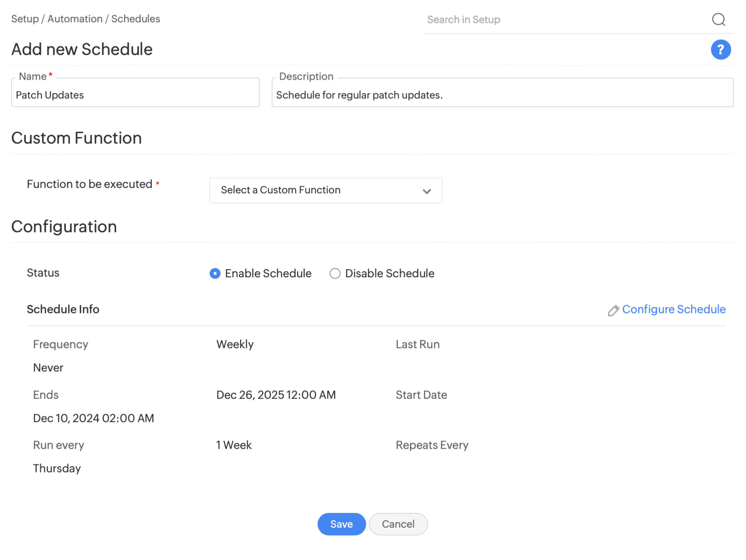Open the Configure Schedule link

(x=673, y=309)
